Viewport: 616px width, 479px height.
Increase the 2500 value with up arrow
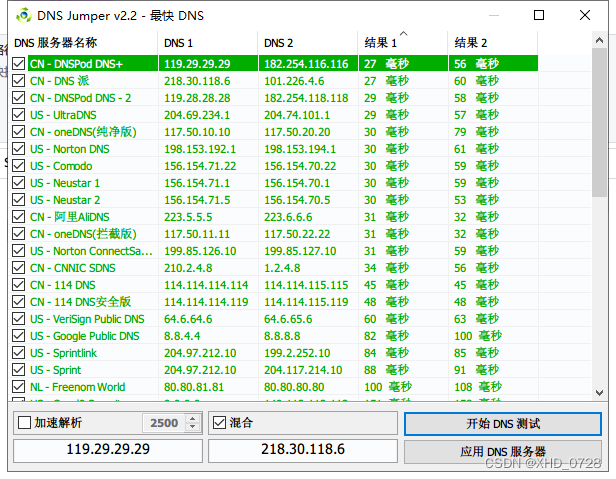point(192,418)
